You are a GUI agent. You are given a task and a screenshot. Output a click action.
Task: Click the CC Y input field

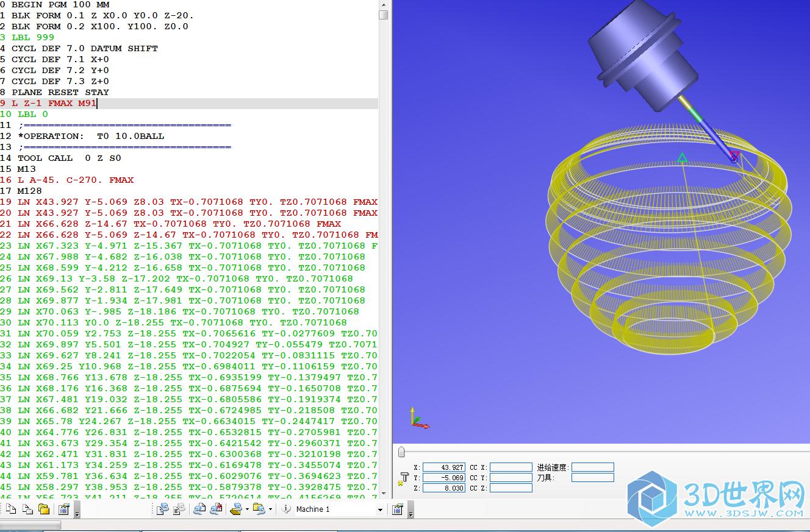click(x=511, y=478)
